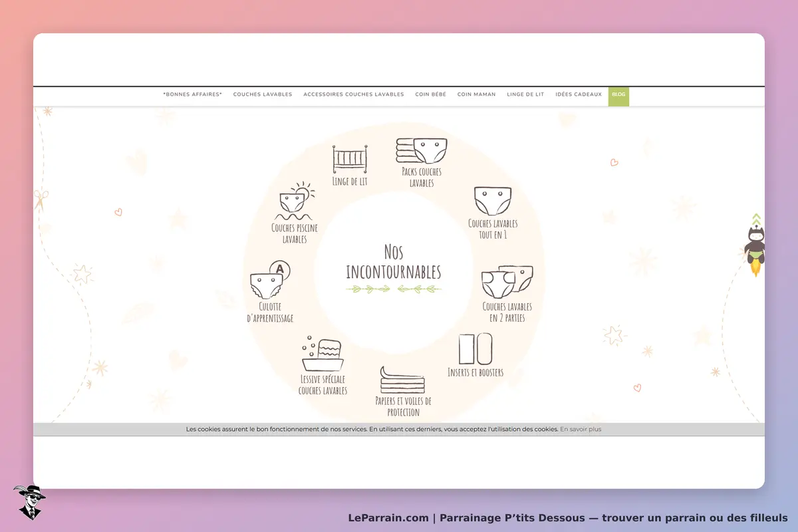Click the Packs couches lavables label
The height and width of the screenshot is (532, 798).
point(422,177)
